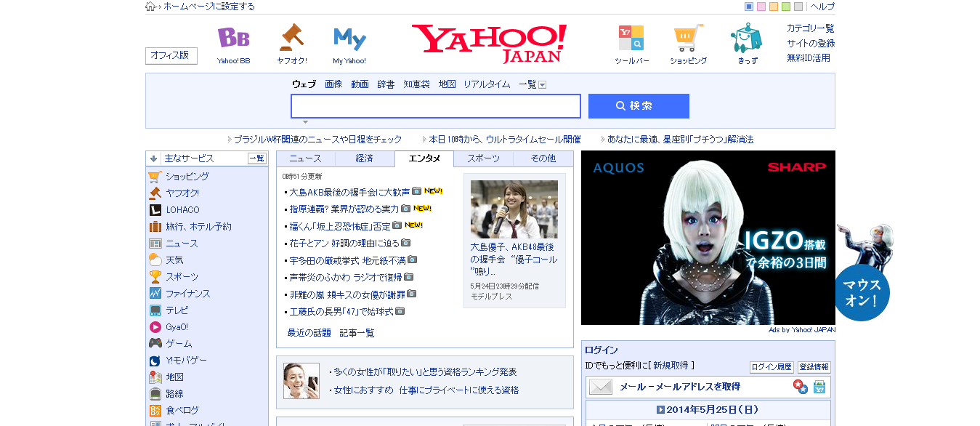Open the My Yahoo! icon
Image resolution: width=980 pixels, height=426 pixels.
[349, 39]
